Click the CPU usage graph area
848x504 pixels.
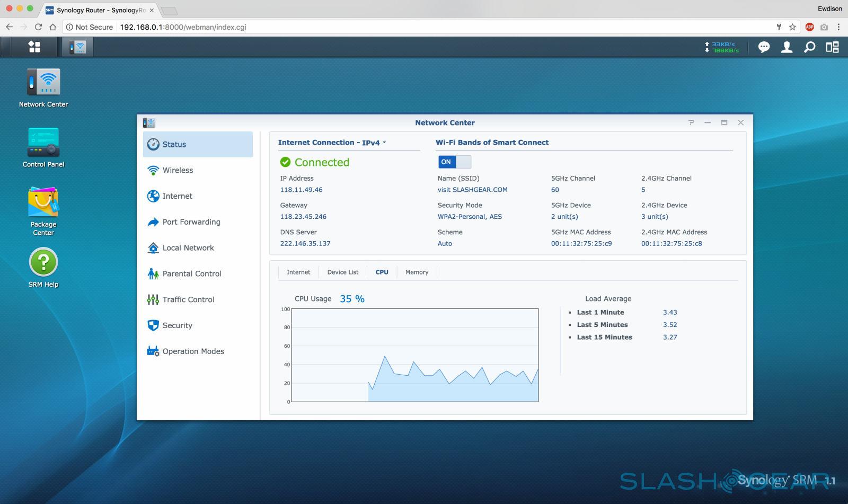(x=415, y=355)
